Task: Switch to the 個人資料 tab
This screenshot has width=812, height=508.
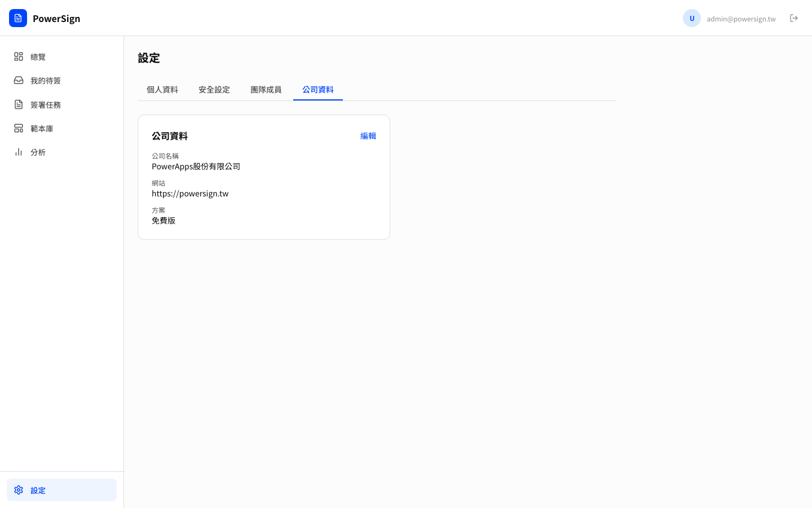Action: click(162, 89)
